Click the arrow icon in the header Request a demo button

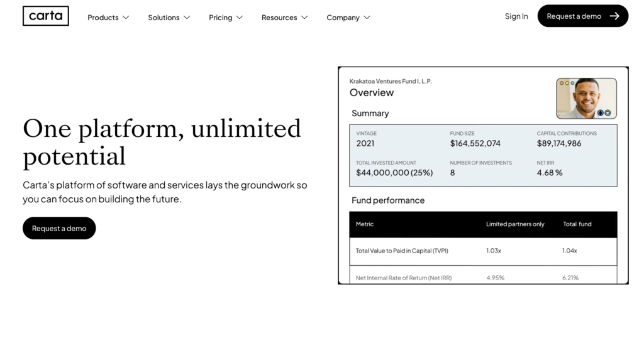614,16
